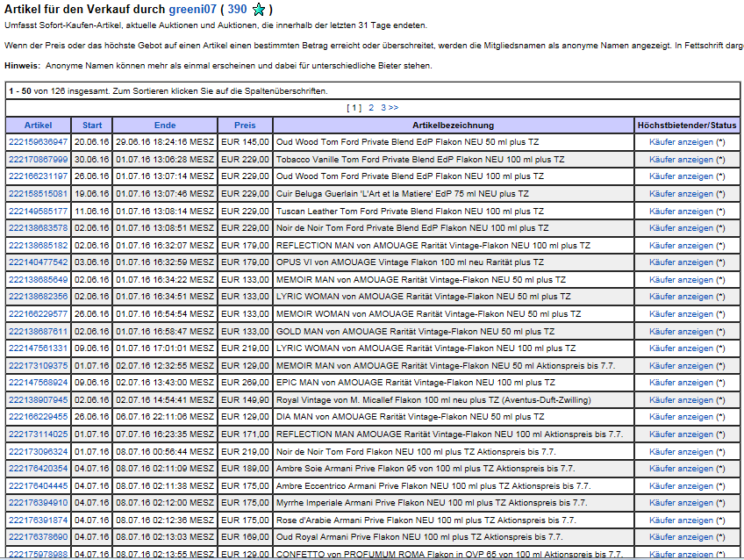This screenshot has height=560, width=744.
Task: Open item number 222173096324
Action: click(39, 451)
